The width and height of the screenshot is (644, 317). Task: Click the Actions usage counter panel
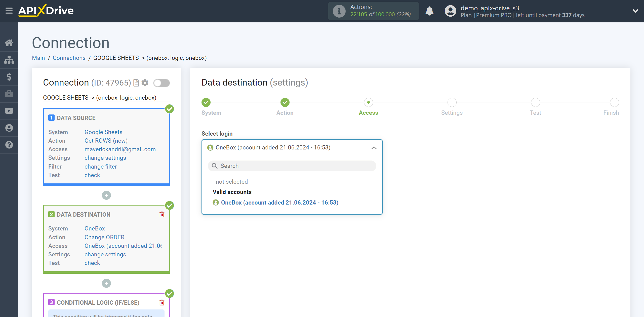(373, 11)
